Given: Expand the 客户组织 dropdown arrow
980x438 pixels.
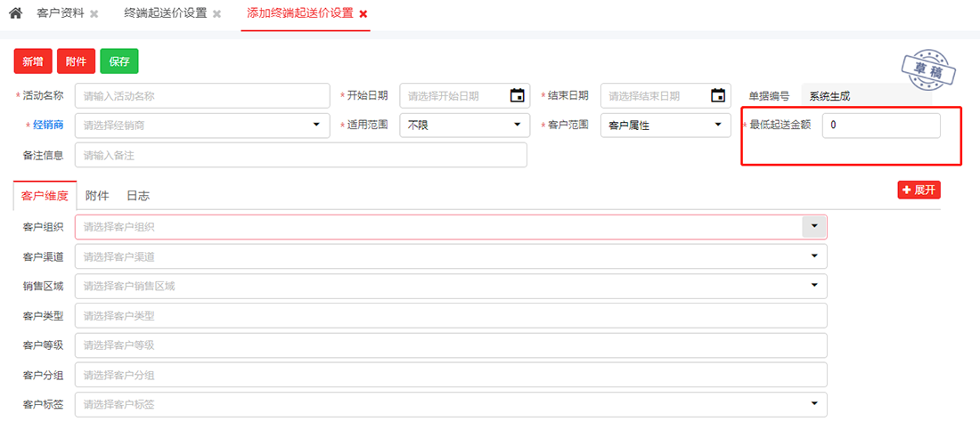Looking at the screenshot, I should pos(814,227).
